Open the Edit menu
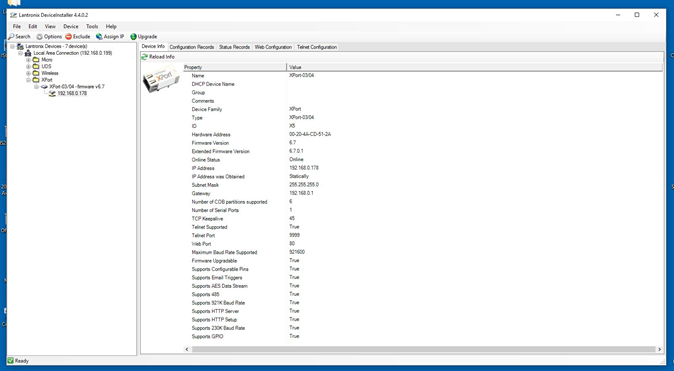674x371 pixels. [33, 26]
